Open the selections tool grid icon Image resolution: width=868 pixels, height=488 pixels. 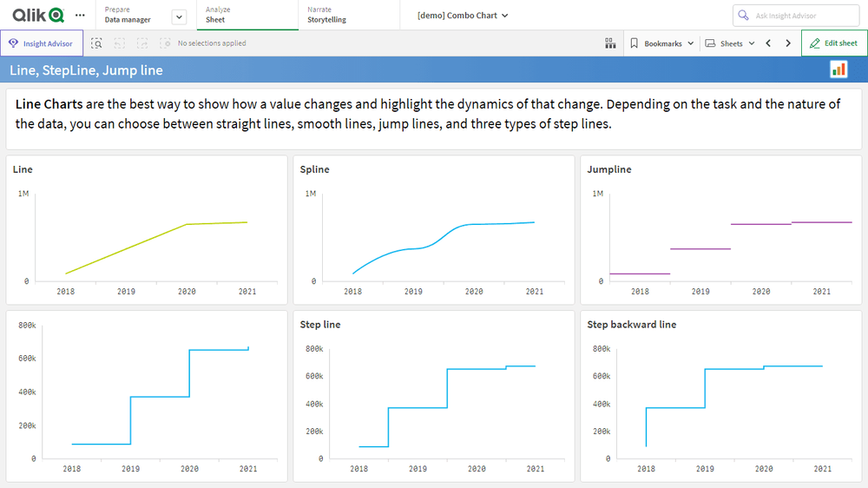tap(610, 43)
